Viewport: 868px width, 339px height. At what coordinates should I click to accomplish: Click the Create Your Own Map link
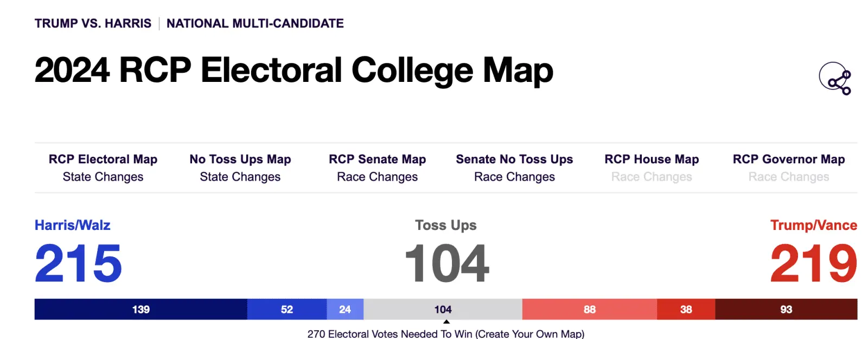pos(529,334)
